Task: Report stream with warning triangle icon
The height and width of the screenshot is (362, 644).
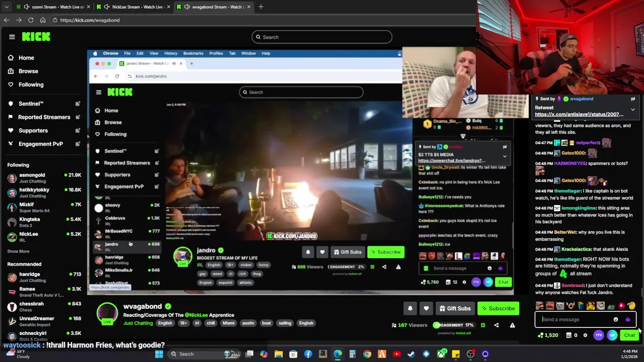Action: point(512,325)
